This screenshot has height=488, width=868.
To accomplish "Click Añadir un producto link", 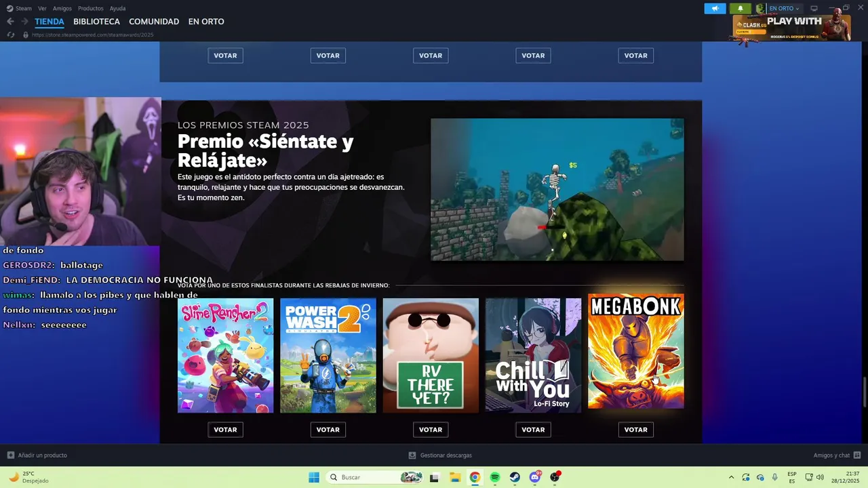I will [42, 455].
